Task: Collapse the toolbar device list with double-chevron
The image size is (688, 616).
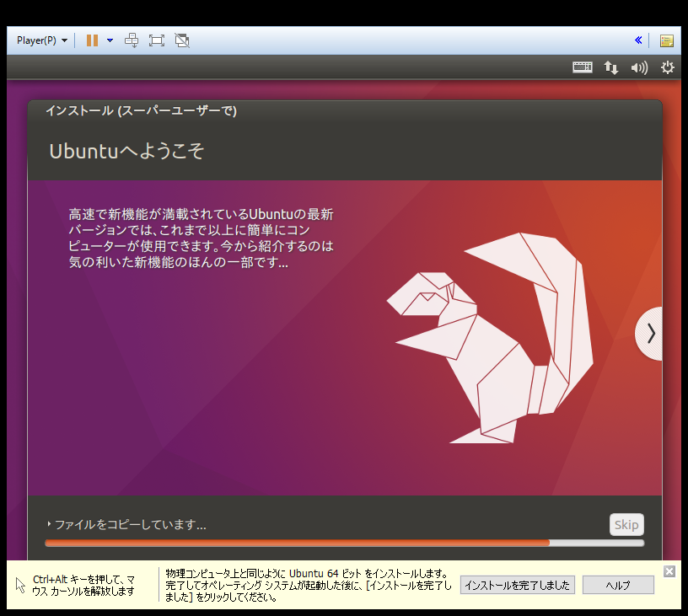Action: tap(638, 40)
